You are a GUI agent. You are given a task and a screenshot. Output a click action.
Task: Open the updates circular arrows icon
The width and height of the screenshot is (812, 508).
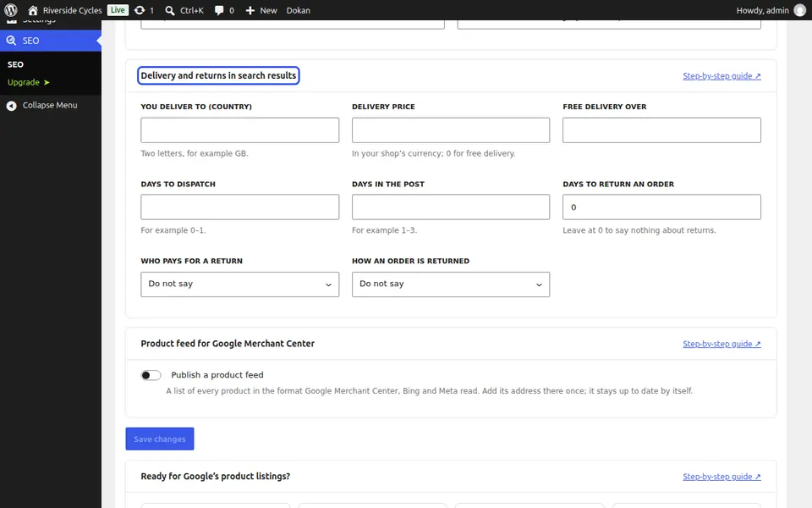click(140, 10)
